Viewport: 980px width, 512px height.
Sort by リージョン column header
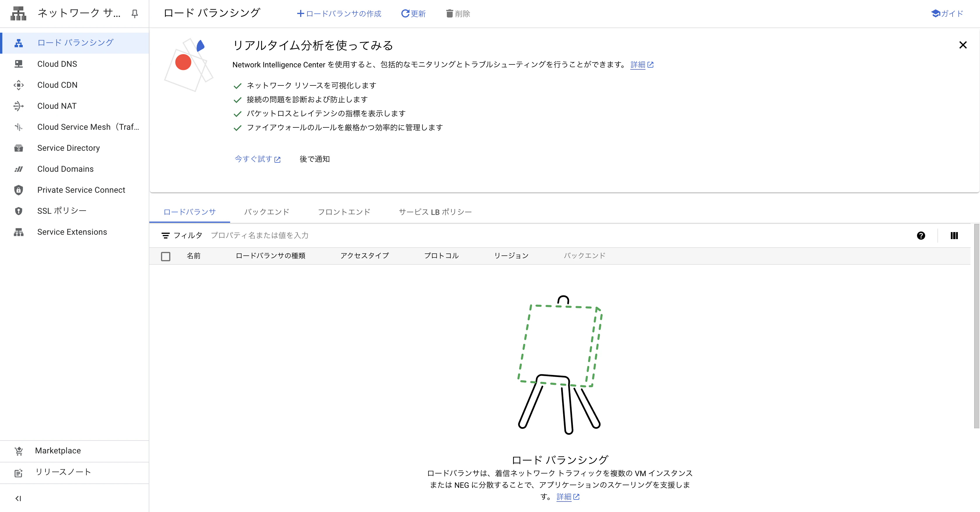point(511,256)
